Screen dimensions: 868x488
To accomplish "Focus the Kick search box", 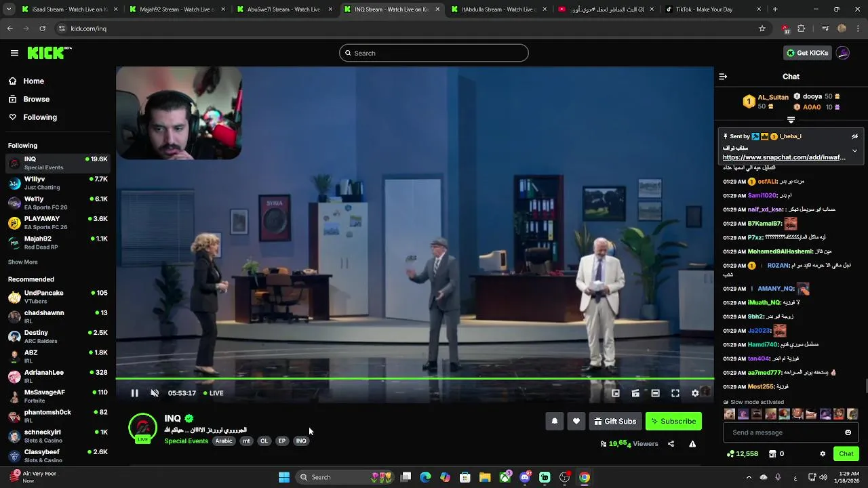I will click(434, 53).
